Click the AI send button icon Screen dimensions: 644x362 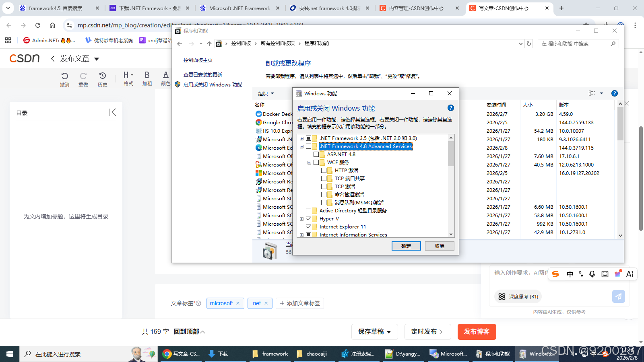(619, 296)
